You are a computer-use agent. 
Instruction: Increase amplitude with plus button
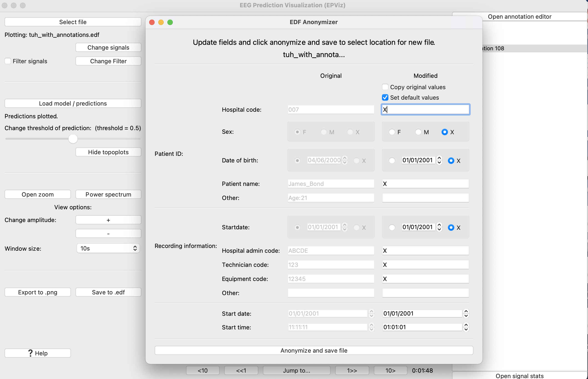(x=108, y=220)
